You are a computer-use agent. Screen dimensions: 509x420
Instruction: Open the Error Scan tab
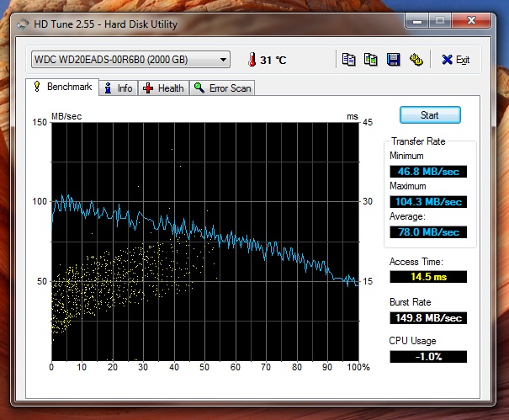click(x=223, y=88)
